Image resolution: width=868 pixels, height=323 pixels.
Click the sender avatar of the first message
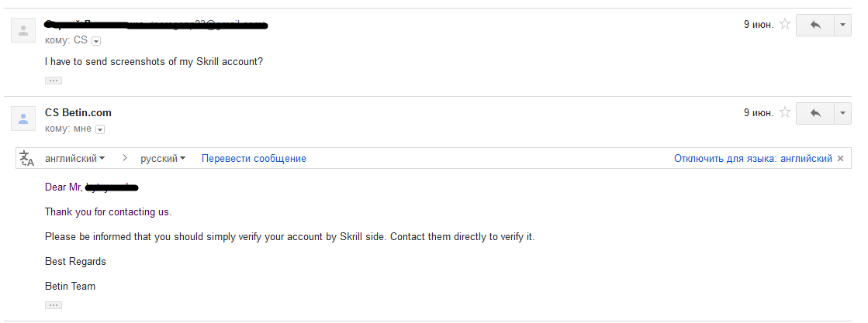click(x=23, y=30)
